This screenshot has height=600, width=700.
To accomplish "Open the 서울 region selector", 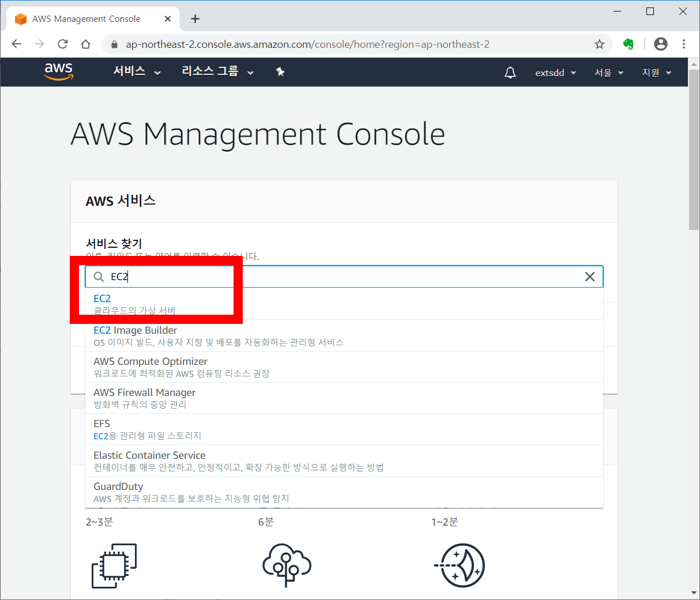I will (609, 73).
